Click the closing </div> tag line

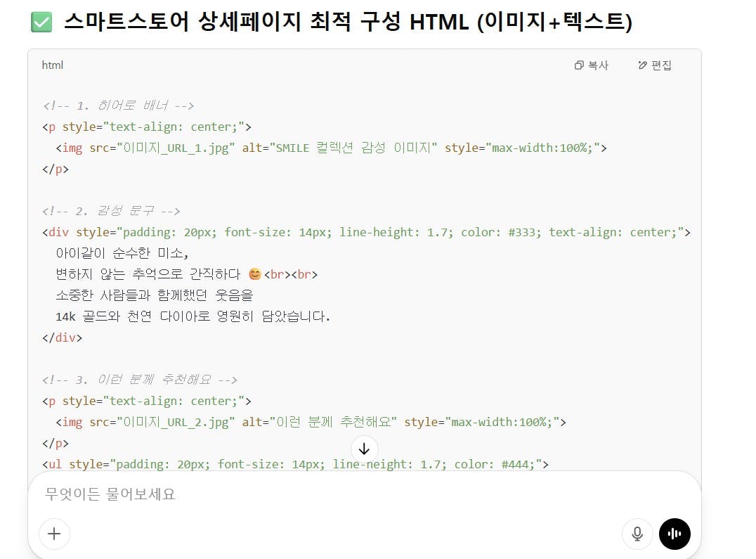[62, 338]
